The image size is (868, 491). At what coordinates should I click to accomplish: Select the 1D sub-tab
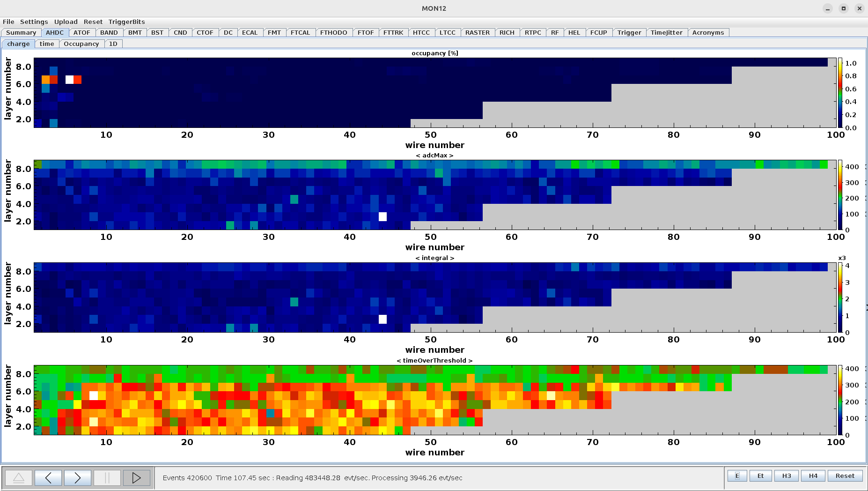click(x=113, y=44)
